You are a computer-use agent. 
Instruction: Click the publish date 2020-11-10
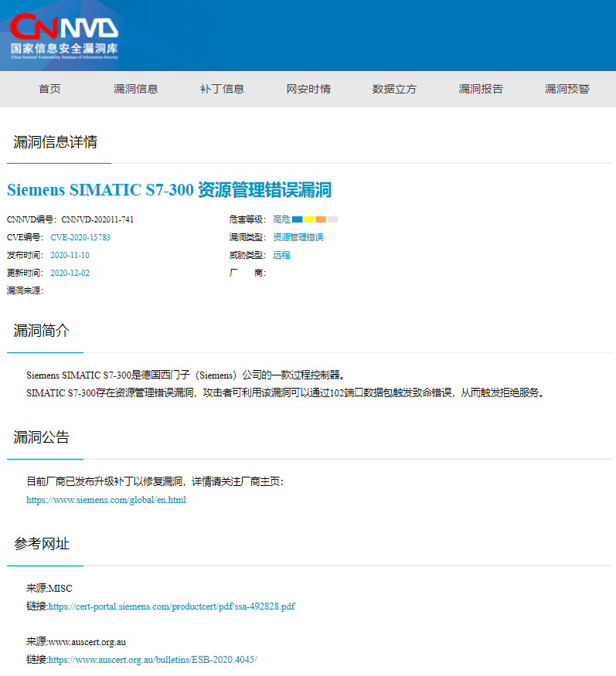pyautogui.click(x=70, y=255)
